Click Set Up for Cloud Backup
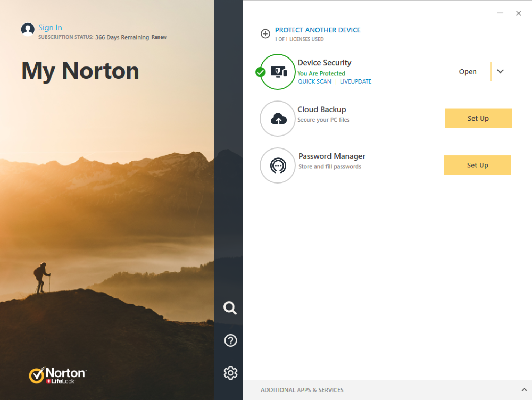The image size is (532, 400). (478, 118)
